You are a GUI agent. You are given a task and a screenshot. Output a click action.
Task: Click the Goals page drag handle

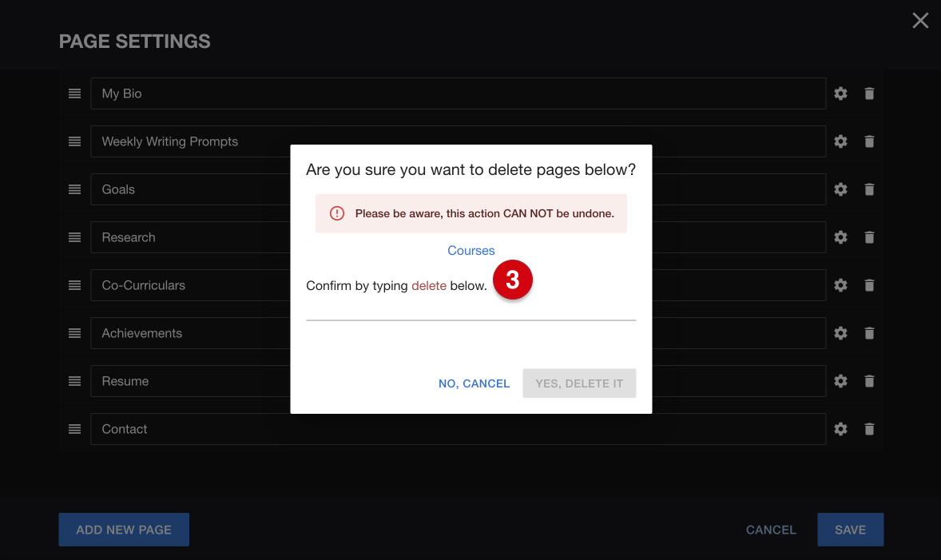pyautogui.click(x=74, y=189)
